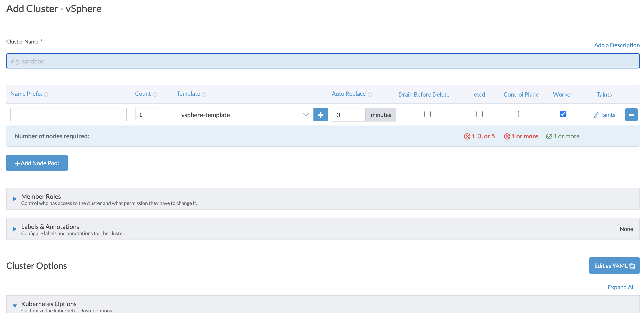
Task: Open the template add (+) icon
Action: point(321,115)
